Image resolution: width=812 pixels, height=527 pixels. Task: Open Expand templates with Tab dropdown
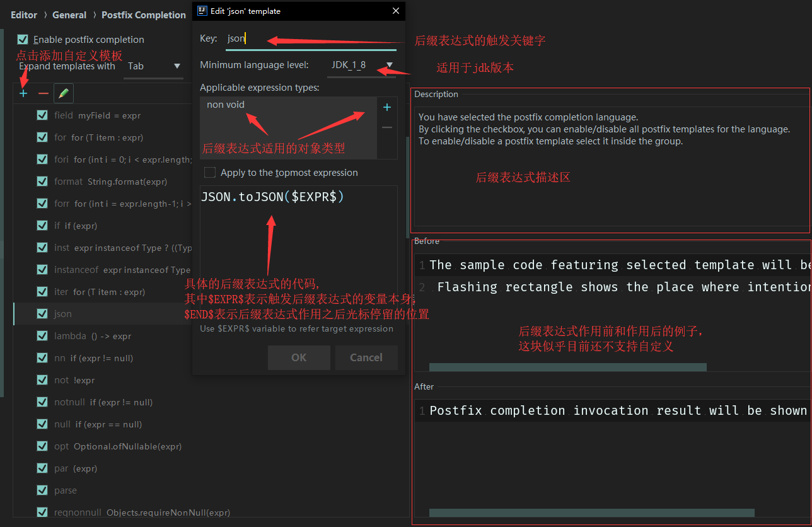click(153, 66)
